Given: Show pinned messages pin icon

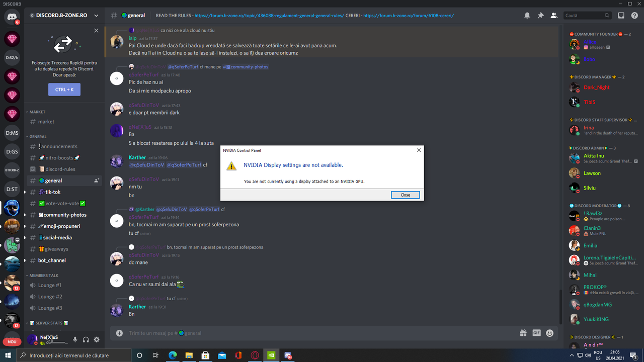Looking at the screenshot, I should tap(540, 16).
